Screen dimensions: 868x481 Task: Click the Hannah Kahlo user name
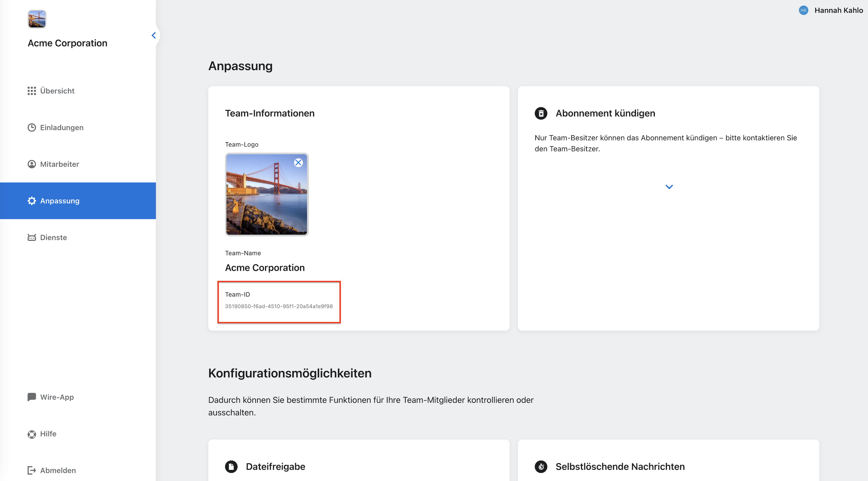[x=839, y=10]
